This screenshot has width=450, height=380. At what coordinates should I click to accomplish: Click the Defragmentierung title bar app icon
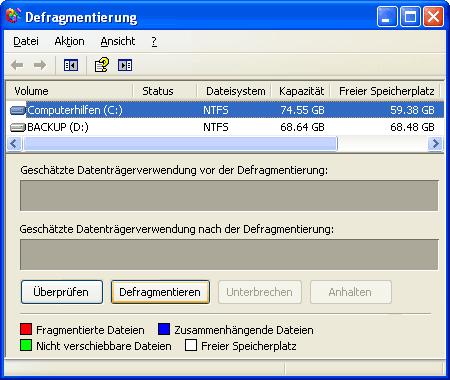pyautogui.click(x=13, y=16)
